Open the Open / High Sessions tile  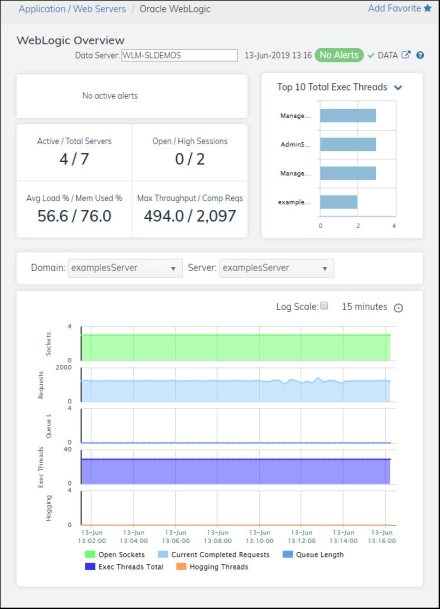[x=190, y=152]
